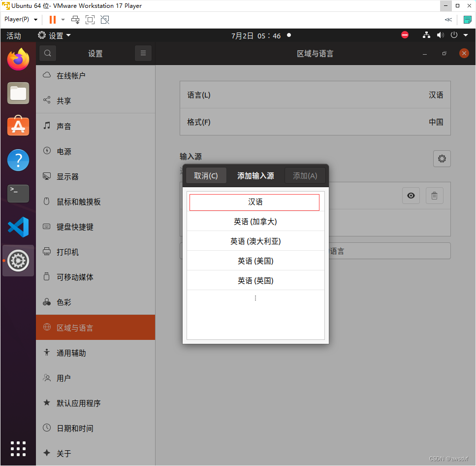Click the Send Ctrl+Alt+Del VMware icon
This screenshot has height=466, width=476.
[75, 20]
